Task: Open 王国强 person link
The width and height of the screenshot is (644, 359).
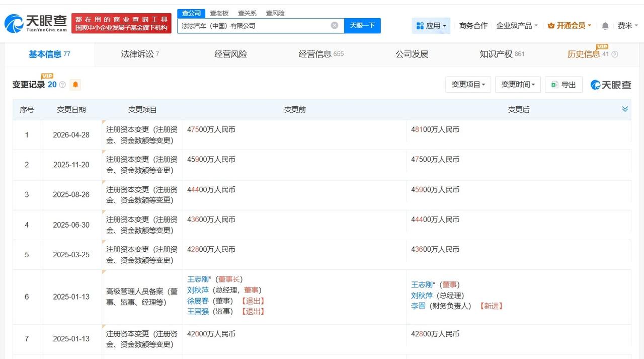Action: 198,311
